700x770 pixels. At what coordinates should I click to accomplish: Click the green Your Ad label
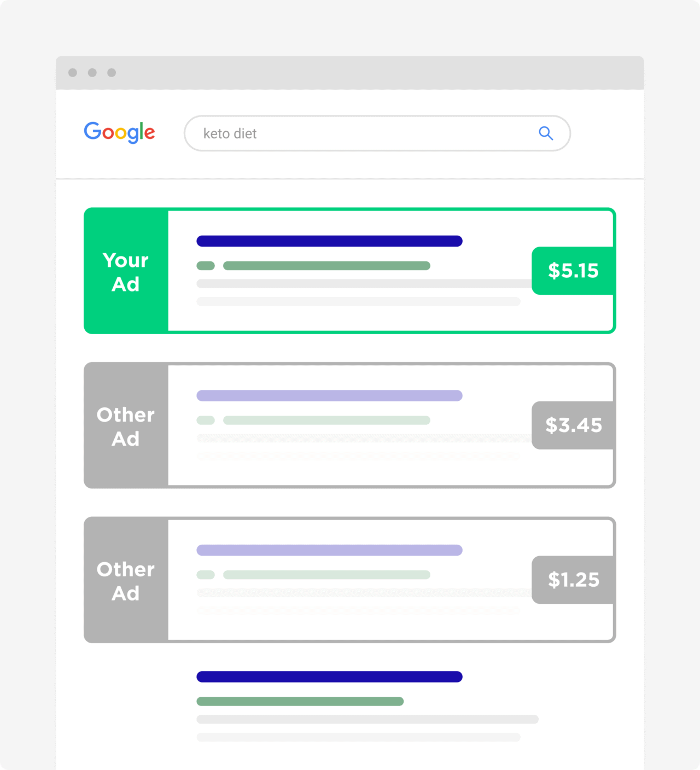point(126,271)
